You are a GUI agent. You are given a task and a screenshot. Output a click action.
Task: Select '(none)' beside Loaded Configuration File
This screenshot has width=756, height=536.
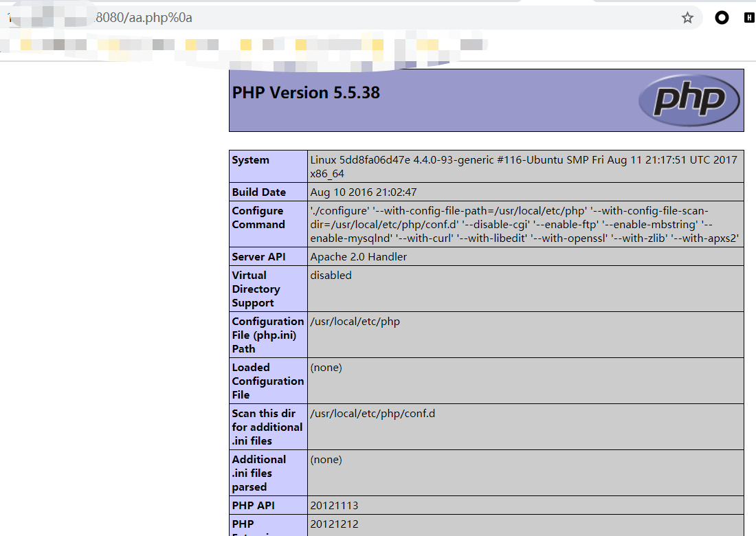coord(326,367)
